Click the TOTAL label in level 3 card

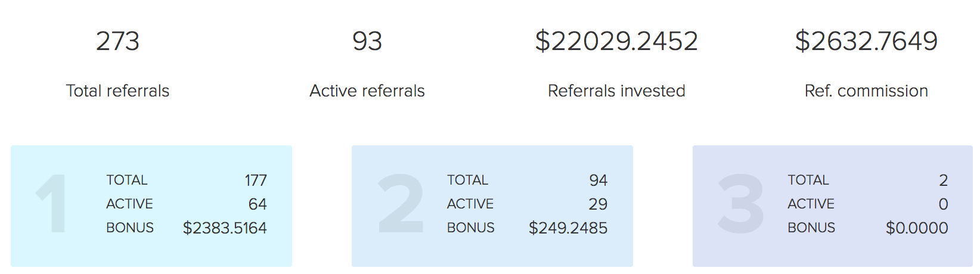[x=808, y=180]
